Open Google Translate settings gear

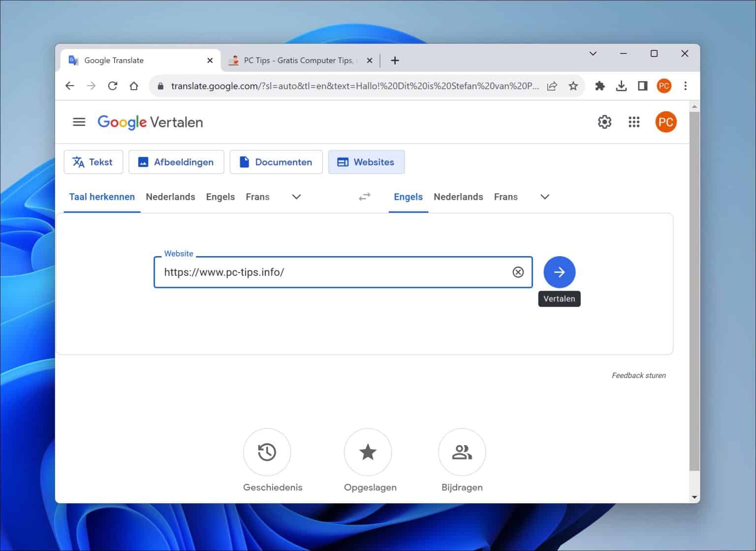[x=604, y=122]
